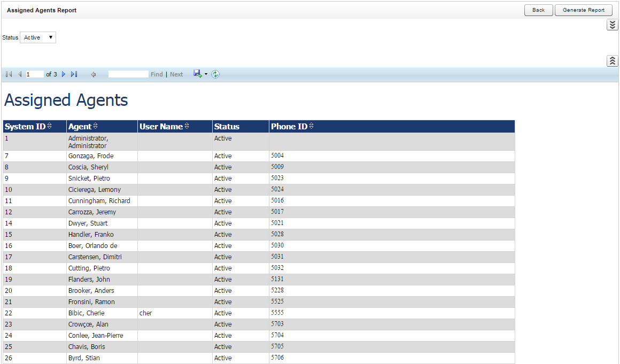Screen dimensions: 620x364
Task: Click the current page number field
Action: pos(34,74)
